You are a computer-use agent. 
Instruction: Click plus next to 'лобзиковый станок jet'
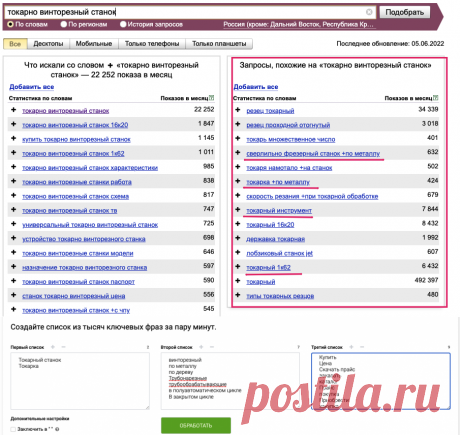coord(238,252)
